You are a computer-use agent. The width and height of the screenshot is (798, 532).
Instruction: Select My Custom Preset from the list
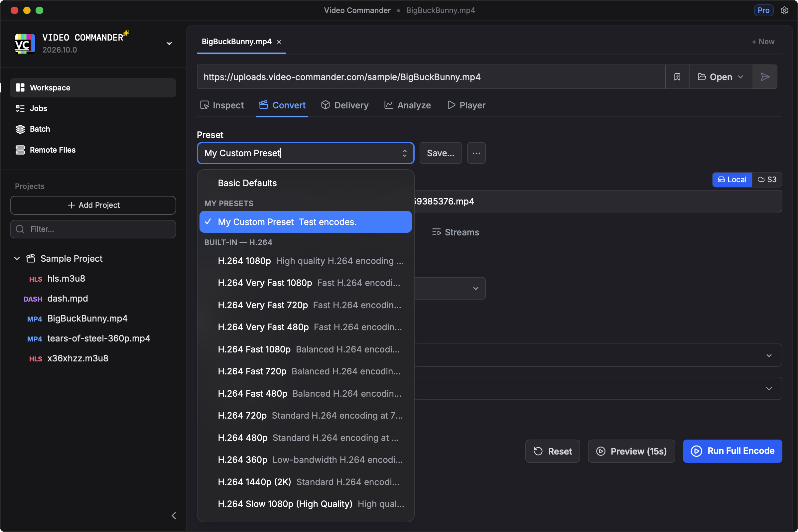pyautogui.click(x=305, y=222)
